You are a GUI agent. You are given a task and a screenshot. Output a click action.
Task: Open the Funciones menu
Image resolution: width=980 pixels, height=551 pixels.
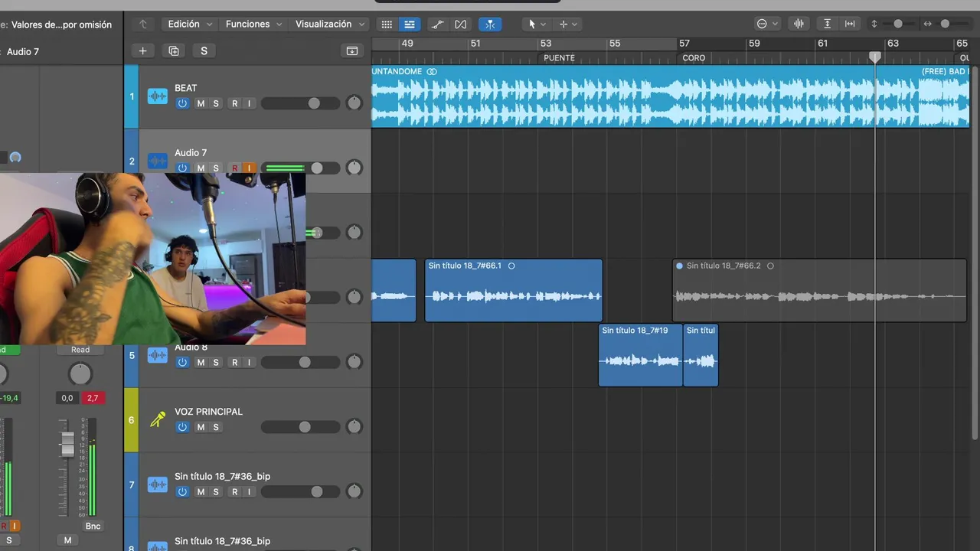pos(253,24)
